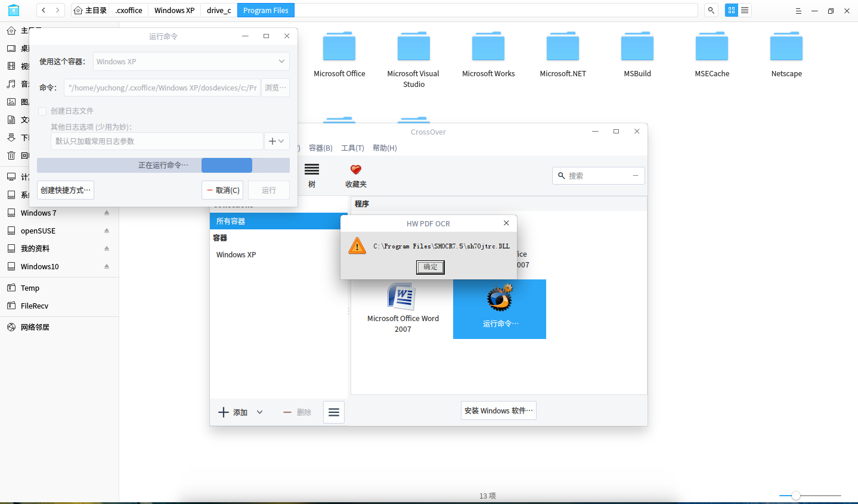Navigate to Windows XP in the breadcrumb
The width and height of the screenshot is (858, 504).
click(x=174, y=10)
